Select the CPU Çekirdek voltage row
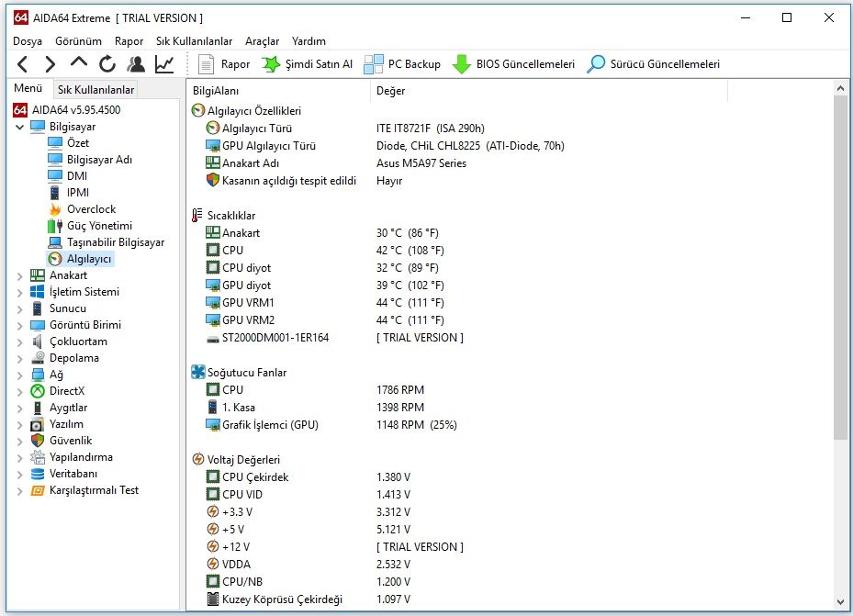This screenshot has height=616, width=853. point(308,476)
